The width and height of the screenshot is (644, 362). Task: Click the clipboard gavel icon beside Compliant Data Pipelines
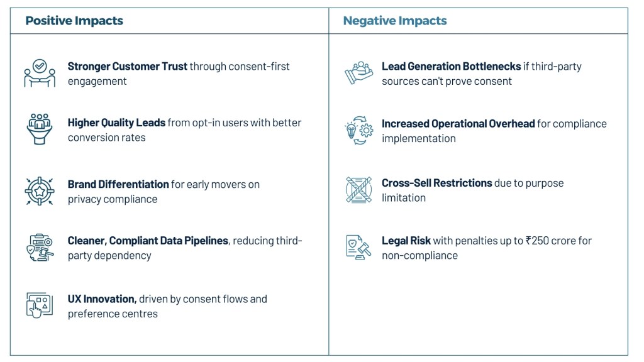click(x=40, y=247)
